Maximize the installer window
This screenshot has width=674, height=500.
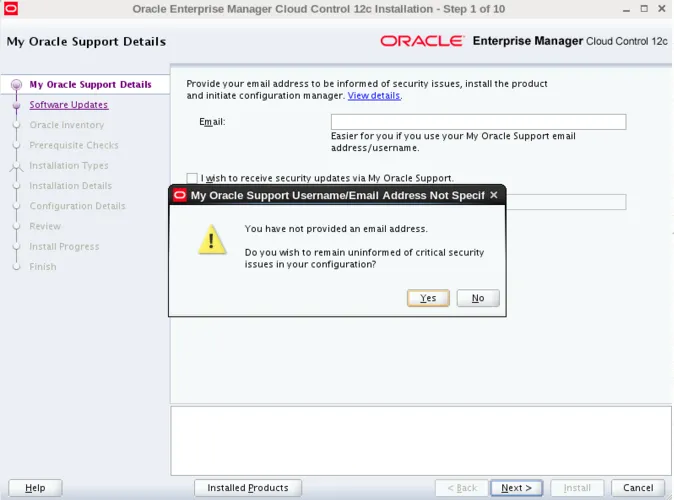coord(644,9)
